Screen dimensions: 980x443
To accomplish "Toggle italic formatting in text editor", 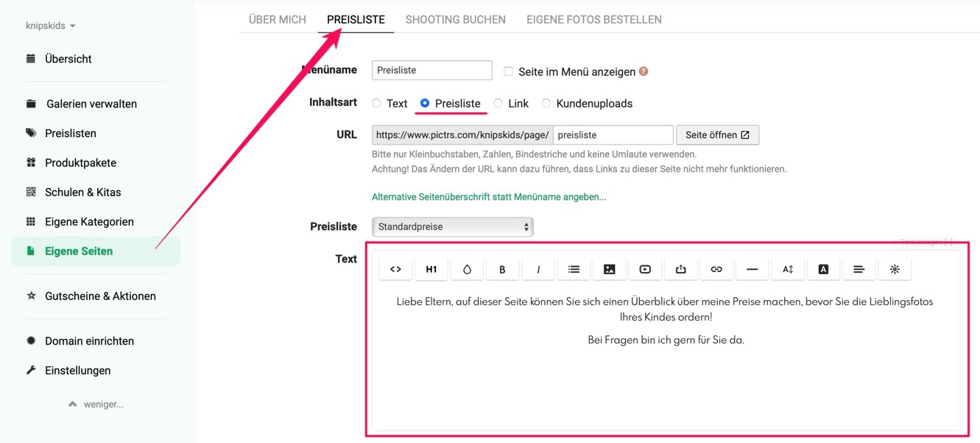I will [x=538, y=270].
